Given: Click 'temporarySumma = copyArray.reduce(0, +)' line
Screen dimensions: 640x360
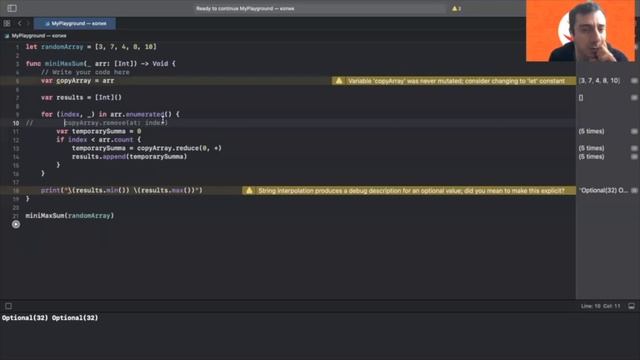Looking at the screenshot, I should coord(147,148).
